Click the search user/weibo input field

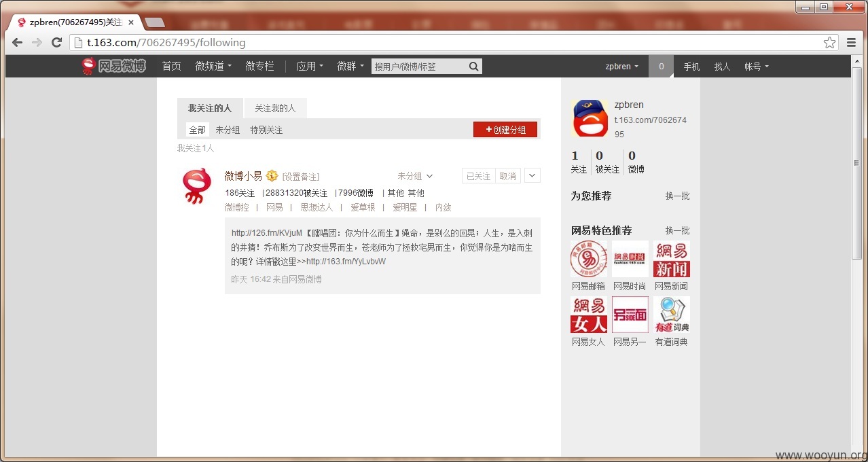tap(419, 66)
